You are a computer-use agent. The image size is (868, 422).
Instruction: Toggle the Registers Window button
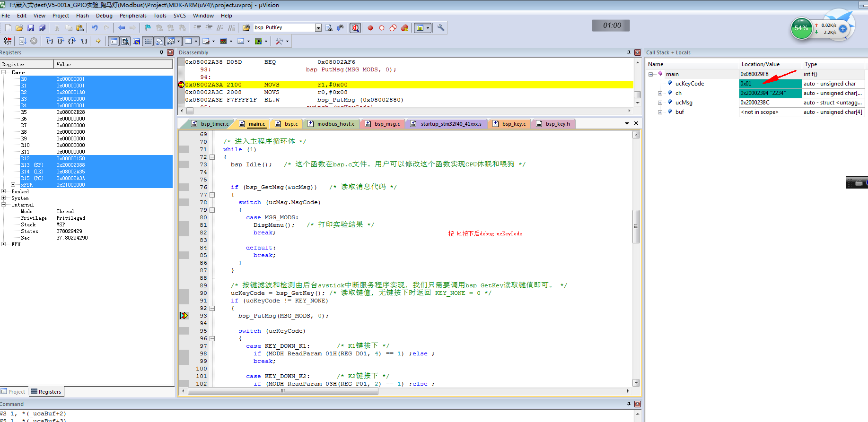[148, 41]
